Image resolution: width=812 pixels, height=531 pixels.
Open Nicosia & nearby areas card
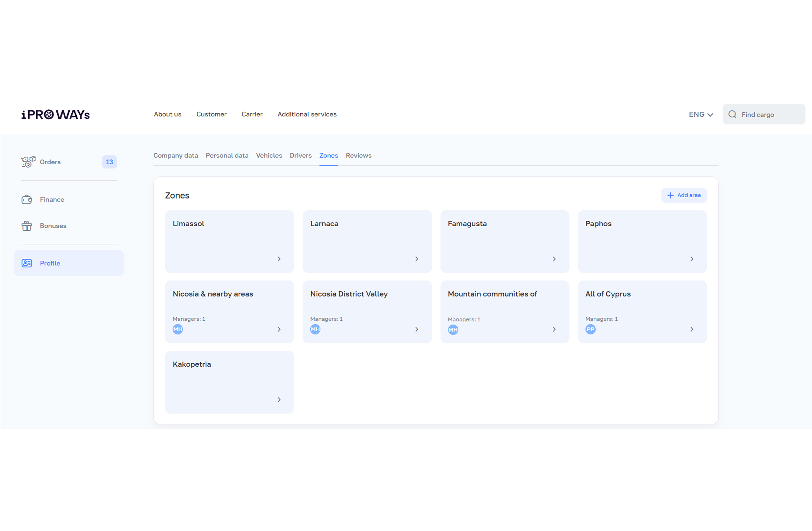tap(230, 312)
